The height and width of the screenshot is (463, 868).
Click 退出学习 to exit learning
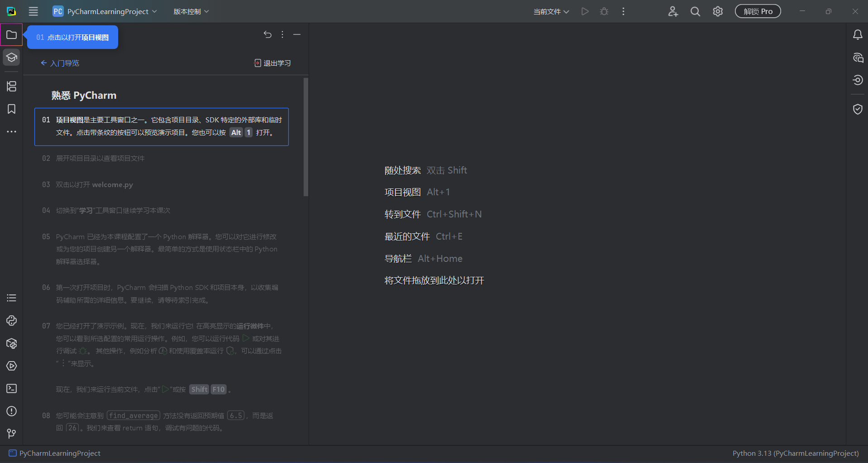click(x=272, y=63)
